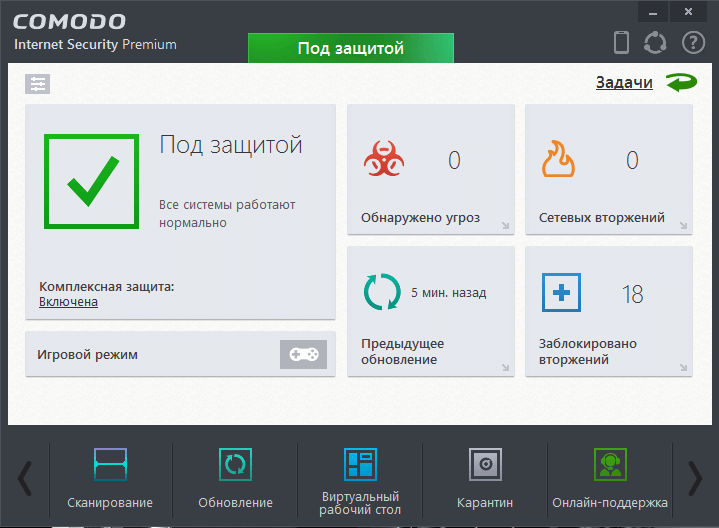Viewport: 719px width, 528px height.
Task: Expand the Сетевых вторжений tile corner arrow
Action: pyautogui.click(x=683, y=225)
